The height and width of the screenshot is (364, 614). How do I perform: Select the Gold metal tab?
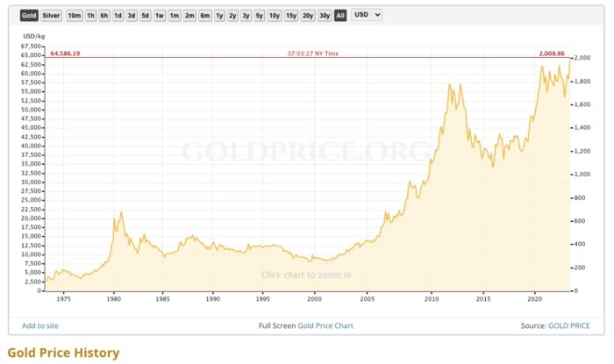point(29,16)
